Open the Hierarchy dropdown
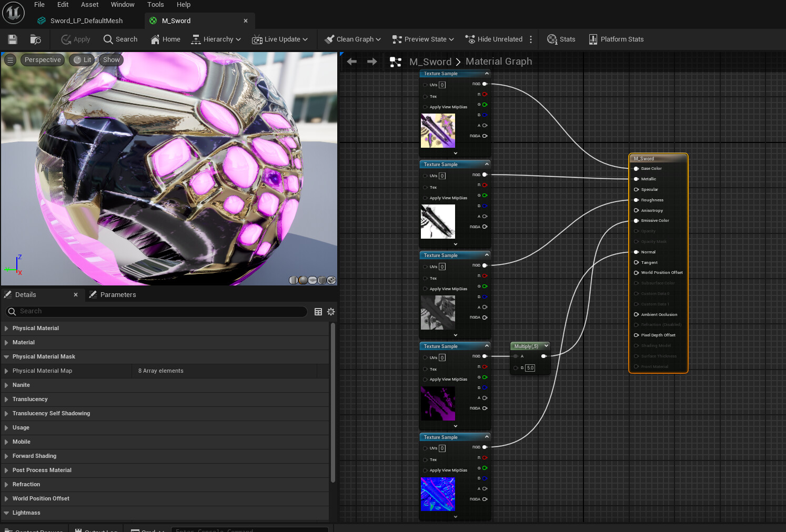Screen dimensions: 786x532 pos(216,39)
